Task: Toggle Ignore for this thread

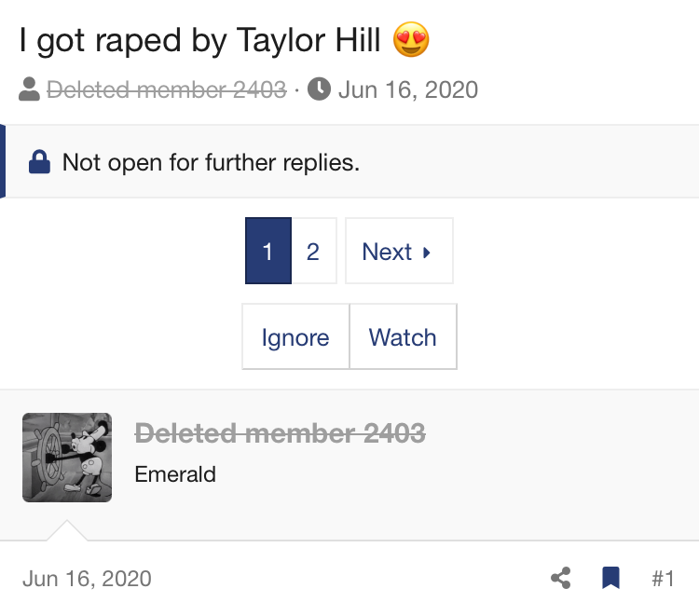Action: click(295, 337)
